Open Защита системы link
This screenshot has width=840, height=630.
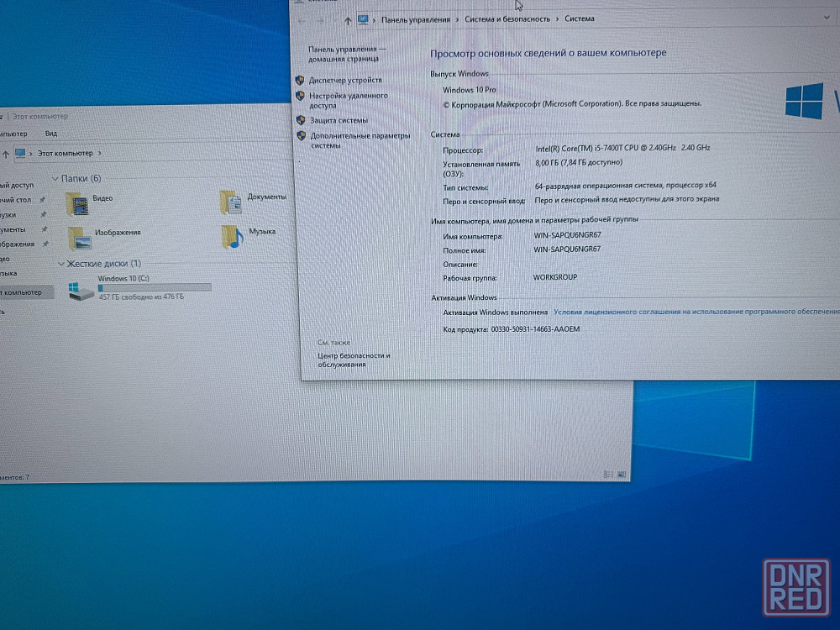(x=339, y=120)
